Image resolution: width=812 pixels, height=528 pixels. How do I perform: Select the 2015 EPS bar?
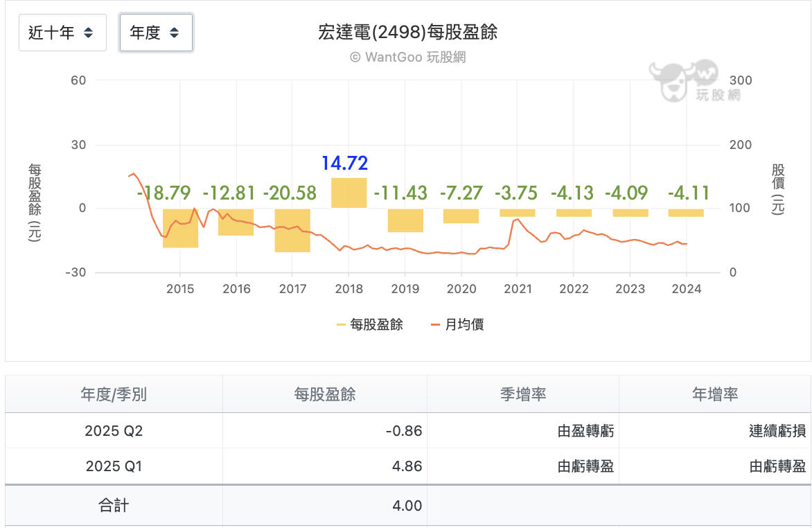click(x=180, y=228)
